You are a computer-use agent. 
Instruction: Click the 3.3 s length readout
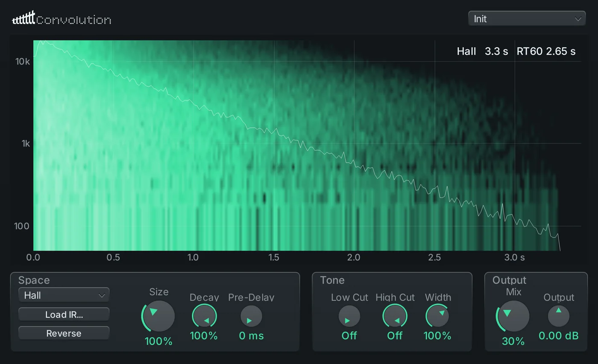496,52
